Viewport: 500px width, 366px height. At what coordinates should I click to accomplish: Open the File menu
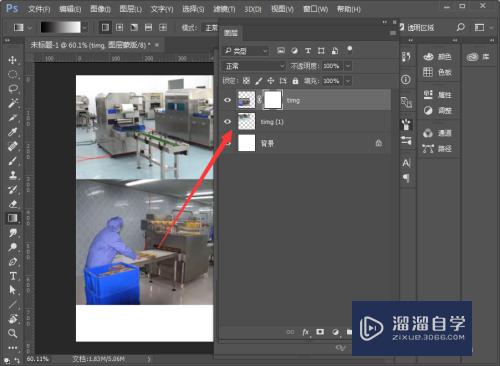coord(39,9)
